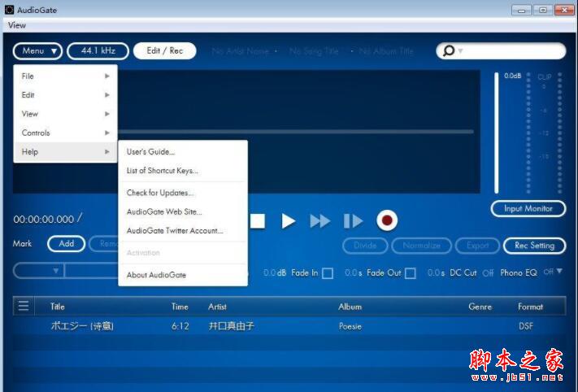Sort by Title column header
The image size is (578, 392).
(57, 307)
